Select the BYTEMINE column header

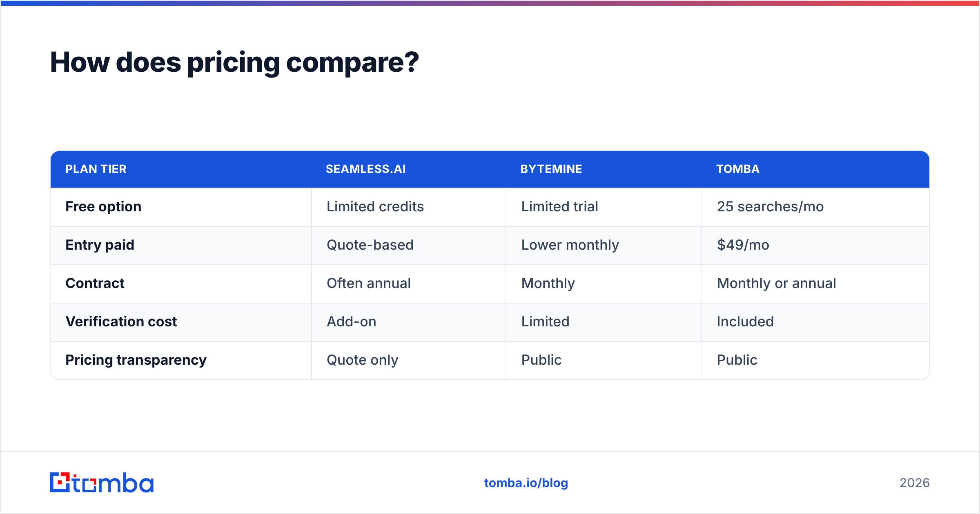coord(551,169)
